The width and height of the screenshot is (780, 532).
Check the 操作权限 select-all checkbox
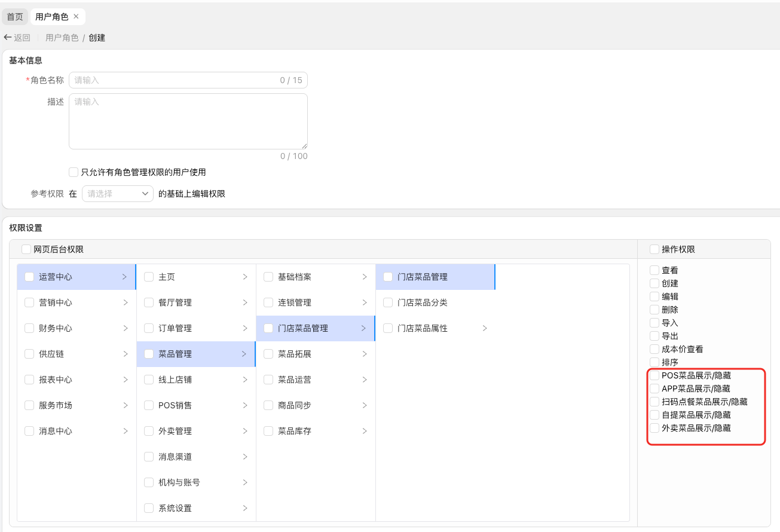[654, 249]
